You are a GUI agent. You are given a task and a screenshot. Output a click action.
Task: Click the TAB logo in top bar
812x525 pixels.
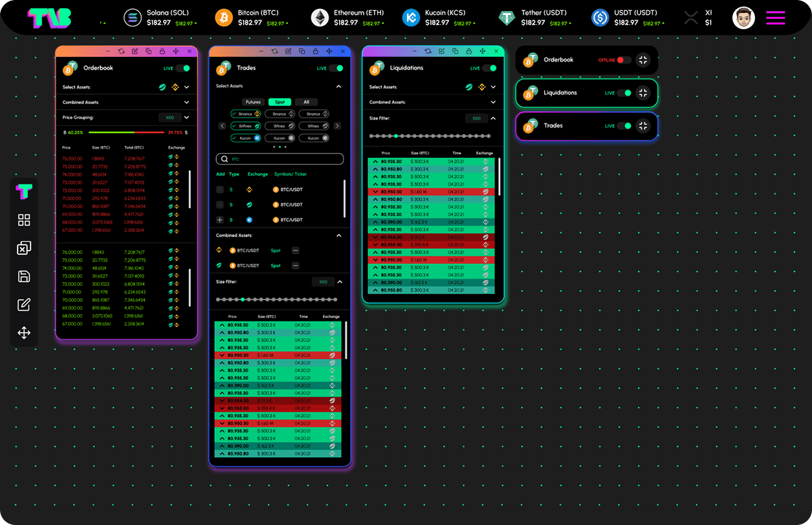pos(49,17)
